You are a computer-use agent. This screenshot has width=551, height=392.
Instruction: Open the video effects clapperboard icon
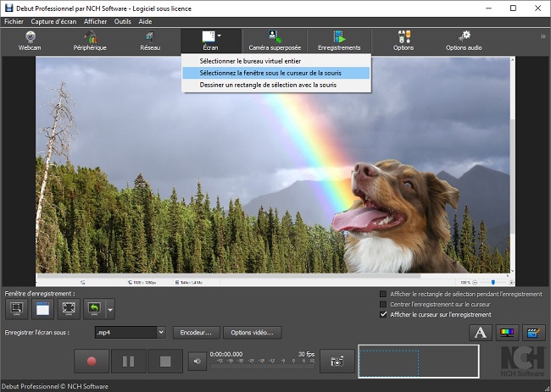pos(534,332)
